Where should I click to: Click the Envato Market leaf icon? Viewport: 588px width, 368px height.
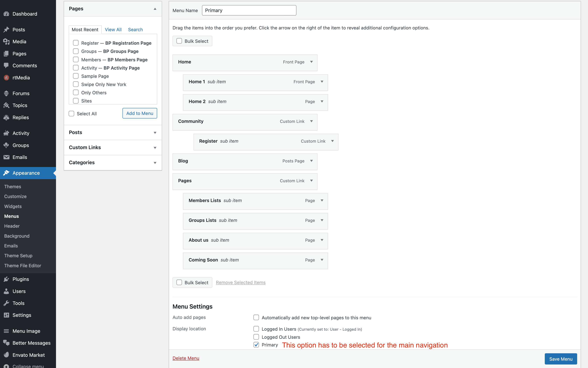tap(6, 355)
